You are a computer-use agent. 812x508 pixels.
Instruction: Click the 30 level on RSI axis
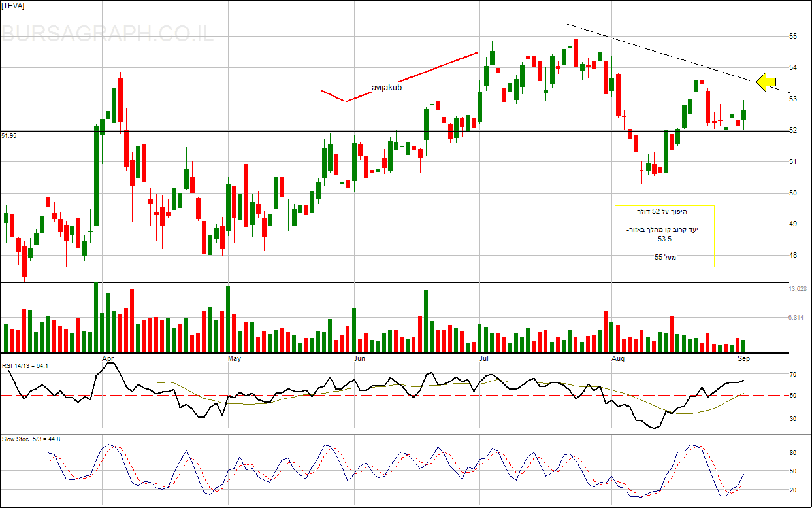pos(792,419)
